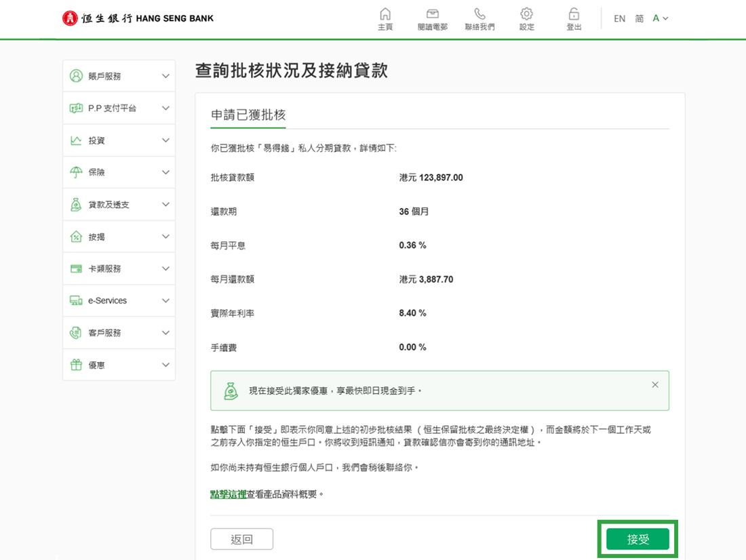Viewport: 746px width, 560px height.
Task: Select repayment period 36 個月
Action: (414, 212)
